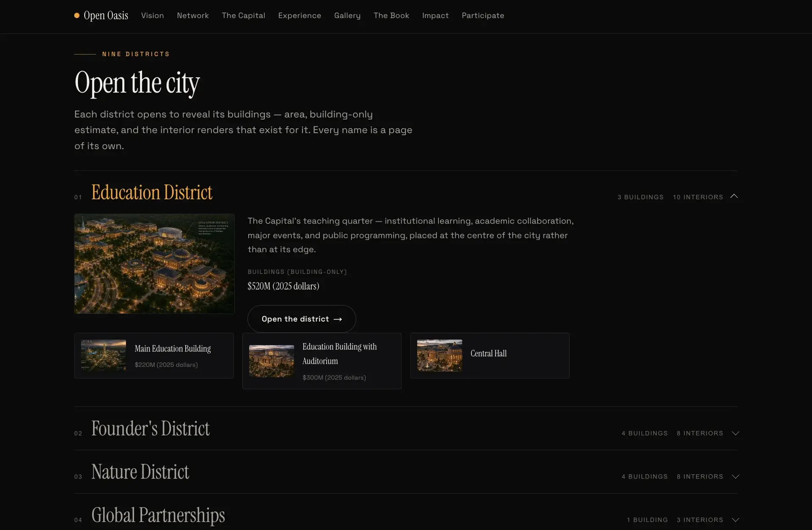Click the "$300M (2025 dollars)" value
The height and width of the screenshot is (530, 812).
(334, 377)
